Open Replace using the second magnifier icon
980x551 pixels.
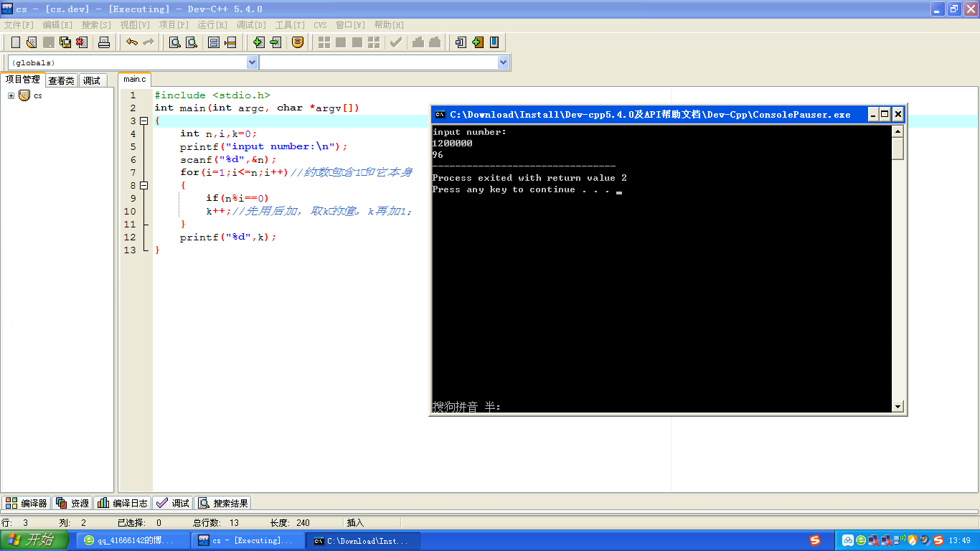[x=192, y=42]
